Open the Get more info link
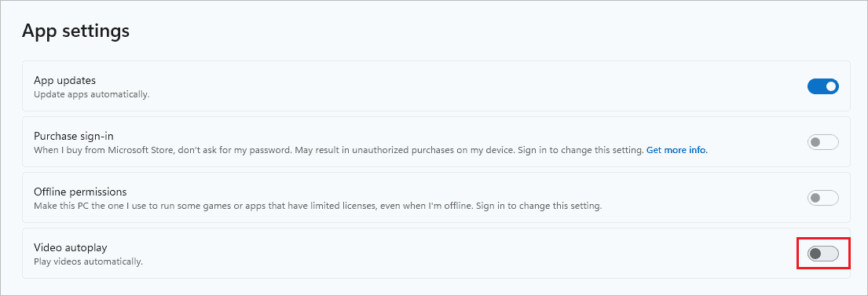This screenshot has width=868, height=296. [677, 150]
